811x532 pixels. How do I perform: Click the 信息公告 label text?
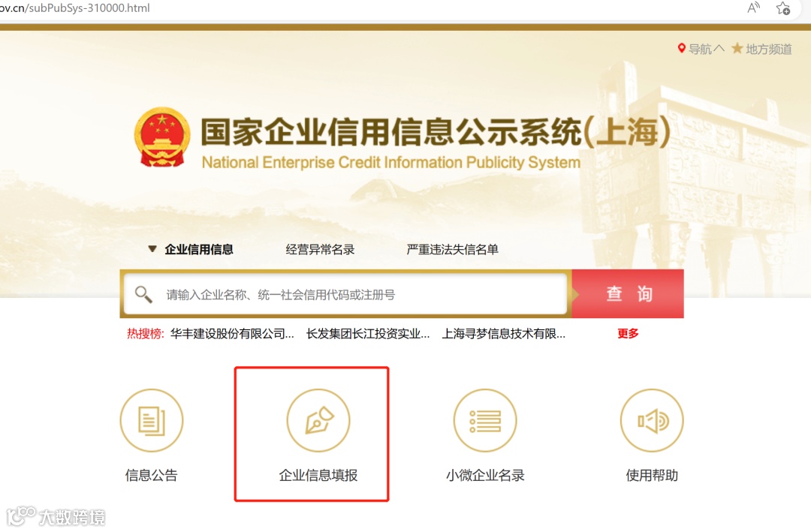click(152, 475)
